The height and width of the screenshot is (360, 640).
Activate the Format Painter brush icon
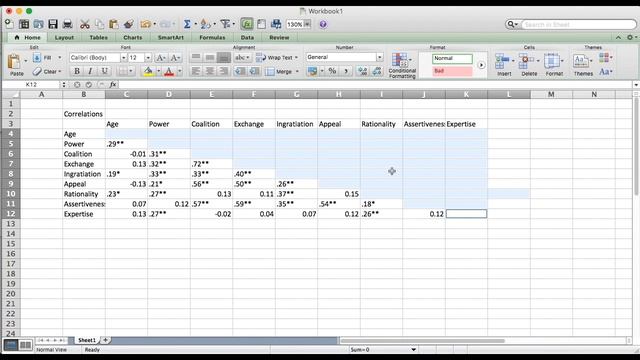[129, 24]
